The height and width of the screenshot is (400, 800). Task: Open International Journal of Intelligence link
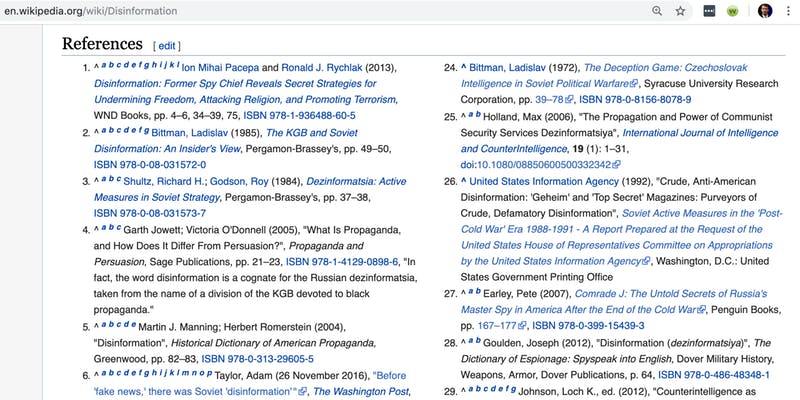click(619, 141)
